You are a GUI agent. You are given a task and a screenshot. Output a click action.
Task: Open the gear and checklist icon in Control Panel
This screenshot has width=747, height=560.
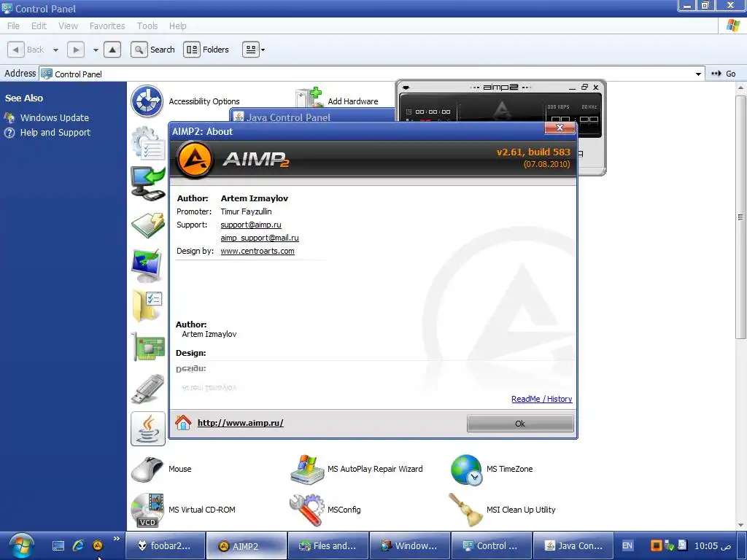(x=147, y=142)
